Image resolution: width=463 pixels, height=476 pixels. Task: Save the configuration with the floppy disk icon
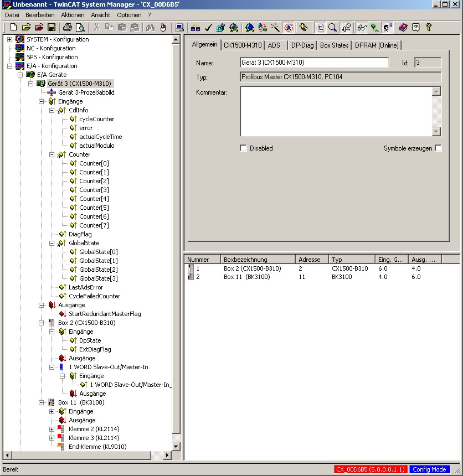52,27
